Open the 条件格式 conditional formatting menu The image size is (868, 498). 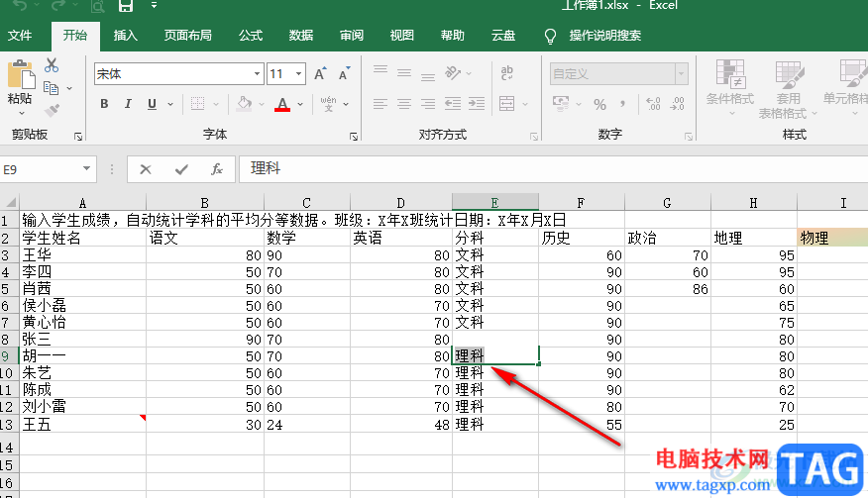tap(729, 88)
